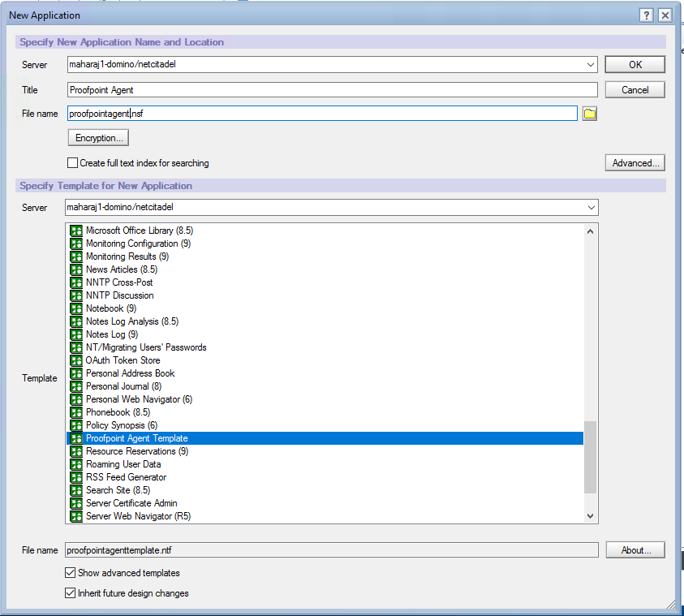Click the Title input field
The height and width of the screenshot is (616, 684).
(333, 90)
